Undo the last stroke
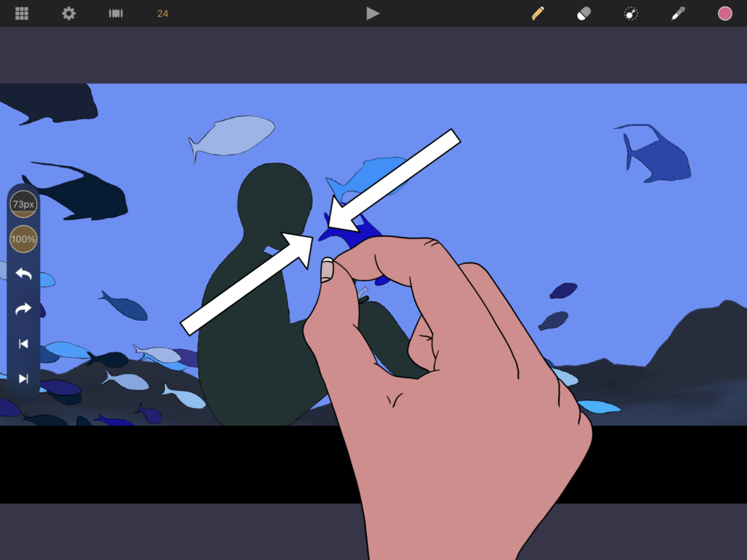This screenshot has height=560, width=747. (x=23, y=274)
